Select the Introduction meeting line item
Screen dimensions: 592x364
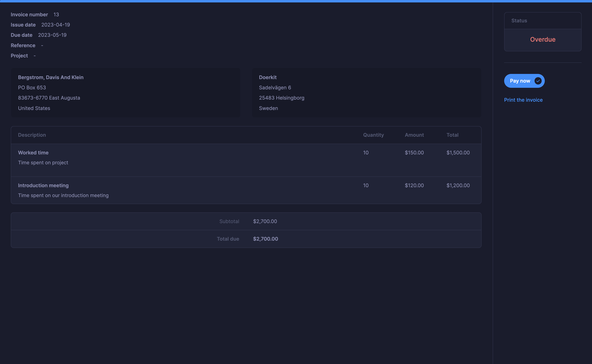[43, 185]
